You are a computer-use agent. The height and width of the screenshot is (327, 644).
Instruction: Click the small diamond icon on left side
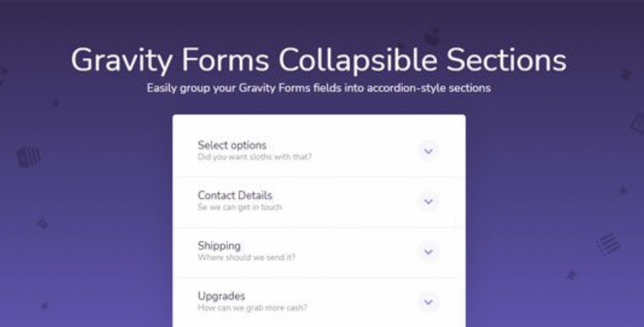tap(42, 223)
